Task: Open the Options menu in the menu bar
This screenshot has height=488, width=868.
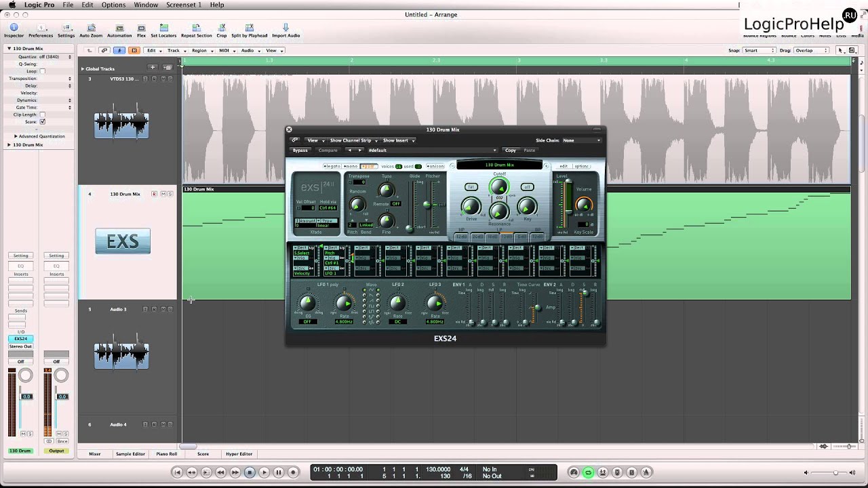Action: pos(113,5)
